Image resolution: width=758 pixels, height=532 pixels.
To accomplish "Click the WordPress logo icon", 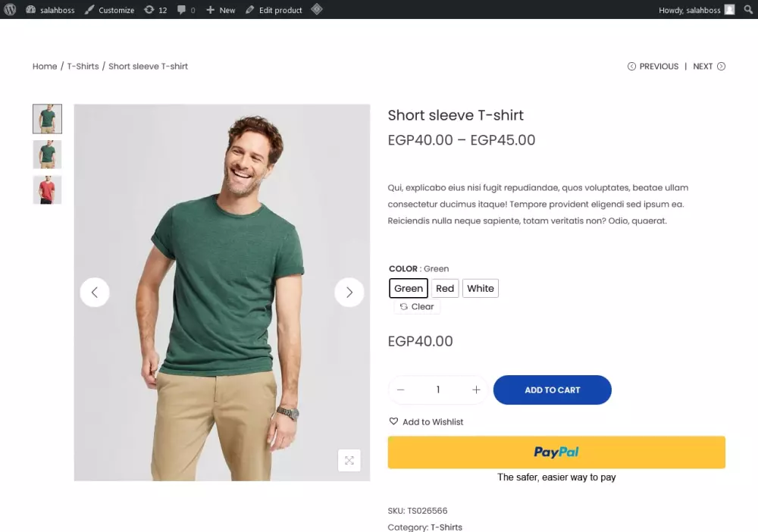I will pyautogui.click(x=10, y=10).
